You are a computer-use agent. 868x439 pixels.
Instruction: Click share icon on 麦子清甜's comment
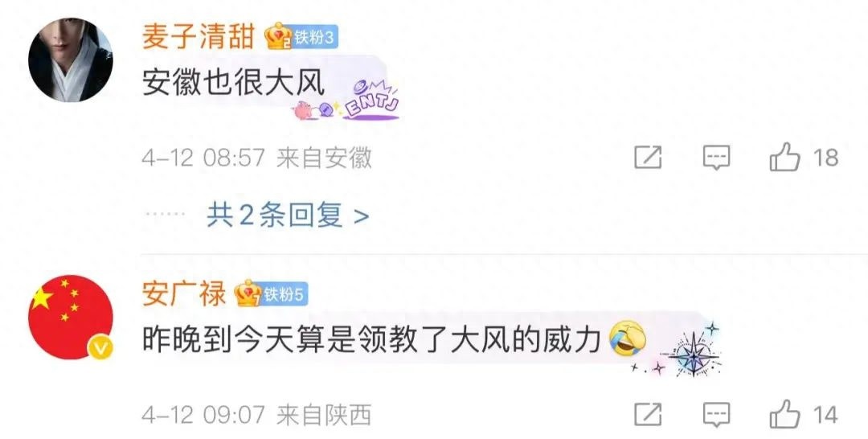648,158
